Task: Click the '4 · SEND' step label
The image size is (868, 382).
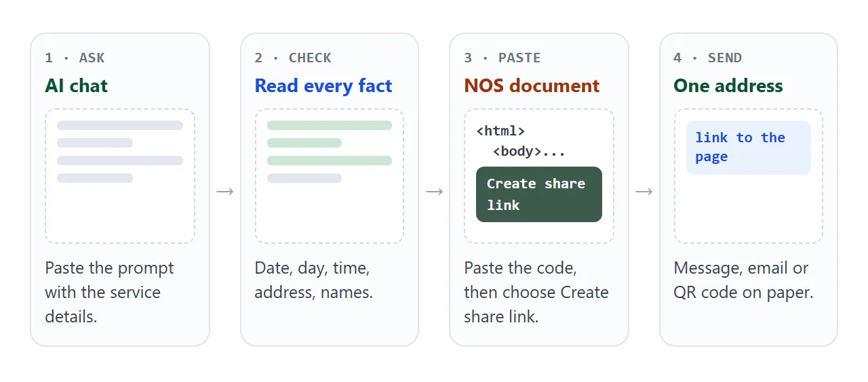Action: 708,58
